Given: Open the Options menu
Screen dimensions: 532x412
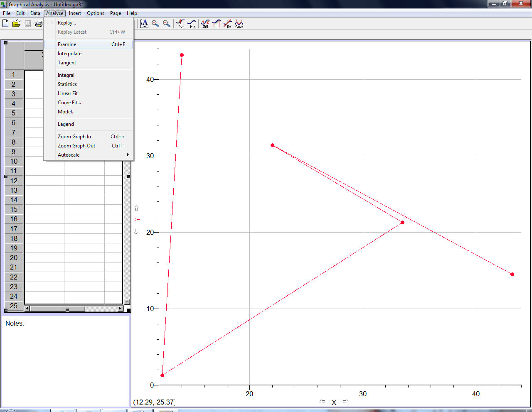Looking at the screenshot, I should pos(96,13).
